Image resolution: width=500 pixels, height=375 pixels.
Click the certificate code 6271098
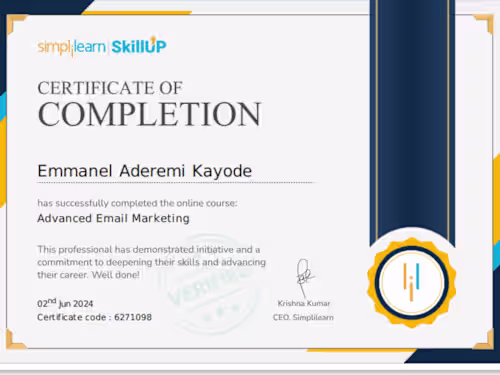[x=133, y=317]
